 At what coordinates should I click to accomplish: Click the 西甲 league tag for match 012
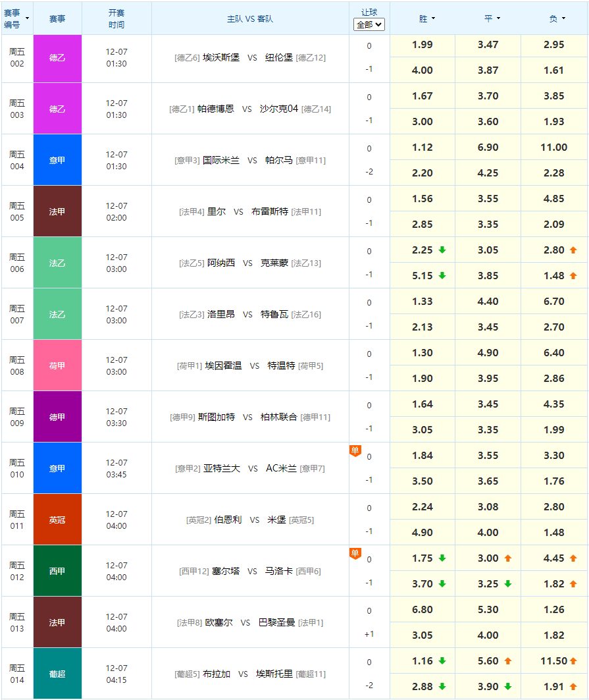click(x=57, y=570)
